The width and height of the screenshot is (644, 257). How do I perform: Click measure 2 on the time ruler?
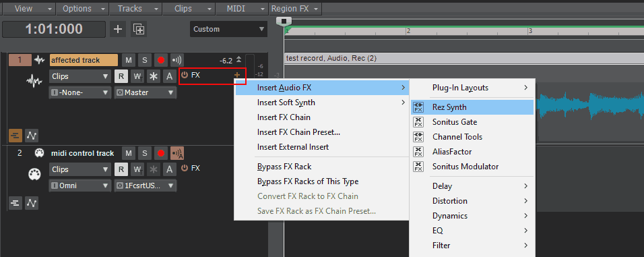(x=409, y=30)
